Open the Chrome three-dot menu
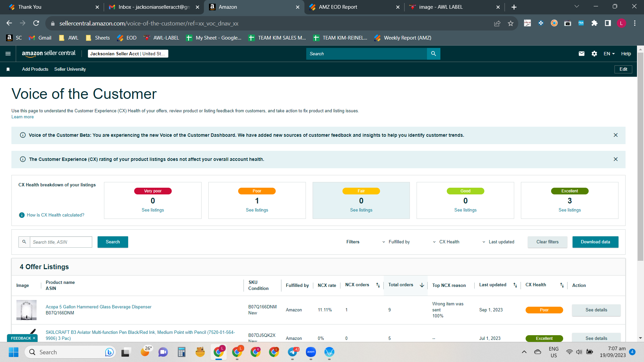The height and width of the screenshot is (362, 644). (x=635, y=23)
